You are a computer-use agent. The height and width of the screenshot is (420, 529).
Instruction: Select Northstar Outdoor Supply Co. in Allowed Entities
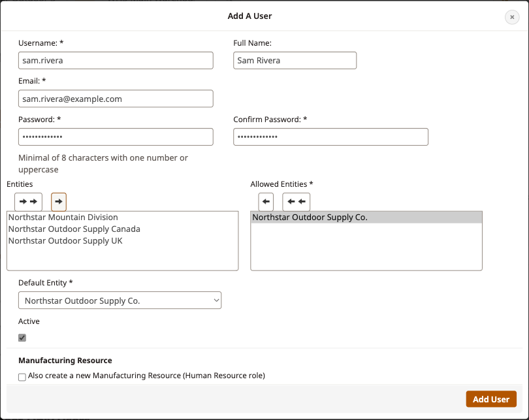click(366, 218)
